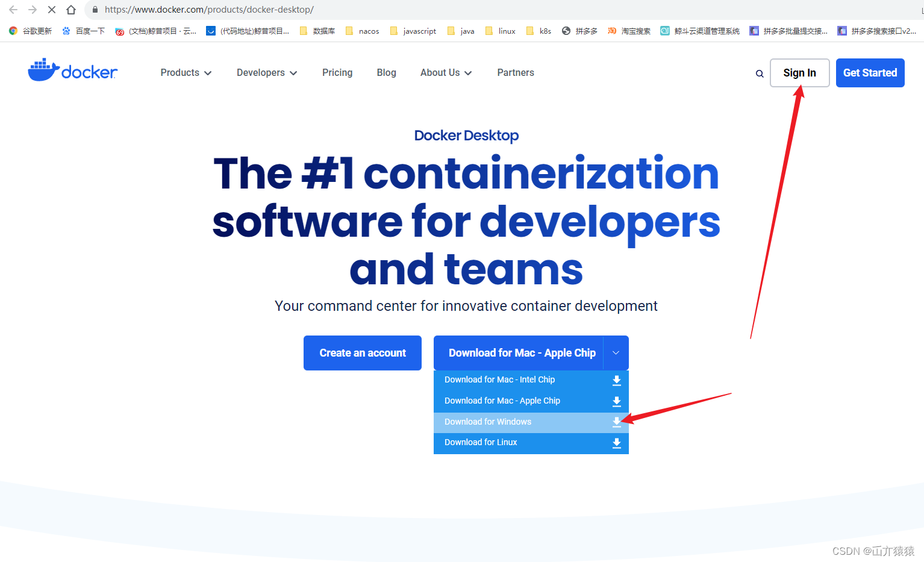The image size is (924, 562).
Task: Choose Download for Mac - Apple Chip option
Action: coord(531,401)
